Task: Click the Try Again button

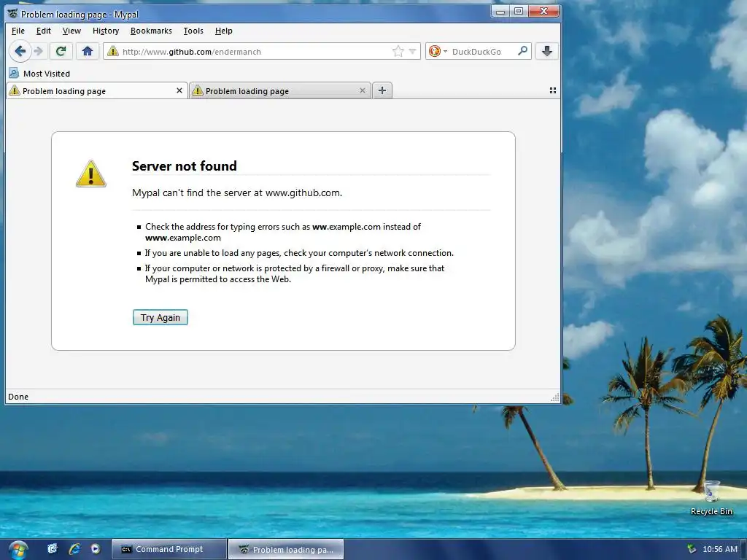Action: [x=160, y=318]
